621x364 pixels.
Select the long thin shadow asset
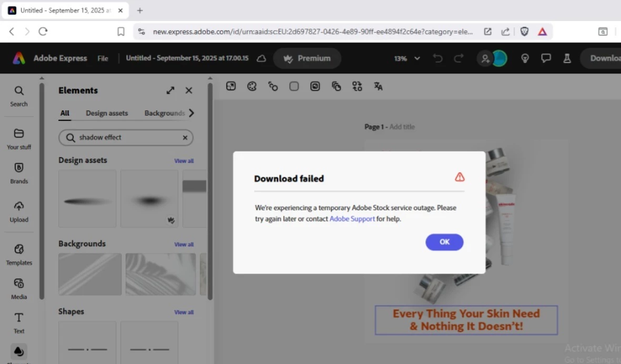87,199
